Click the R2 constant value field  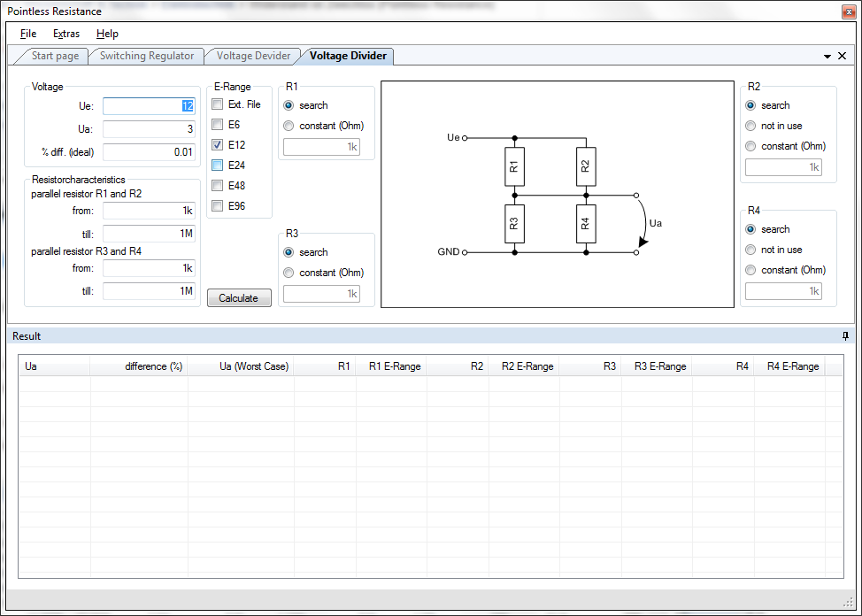(x=783, y=167)
